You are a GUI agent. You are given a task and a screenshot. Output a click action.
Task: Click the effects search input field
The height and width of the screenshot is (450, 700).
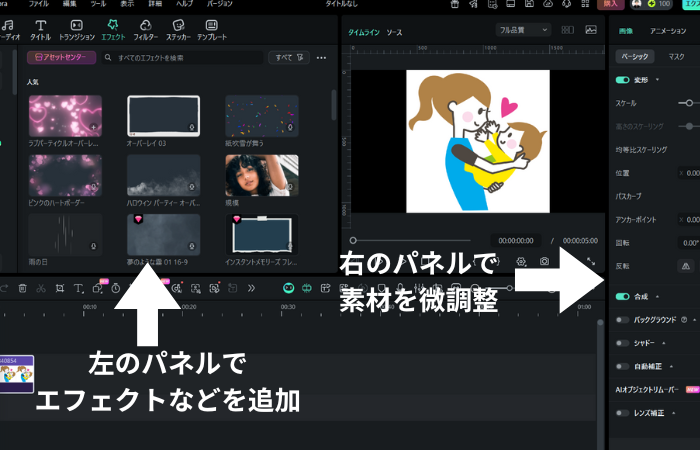(182, 58)
